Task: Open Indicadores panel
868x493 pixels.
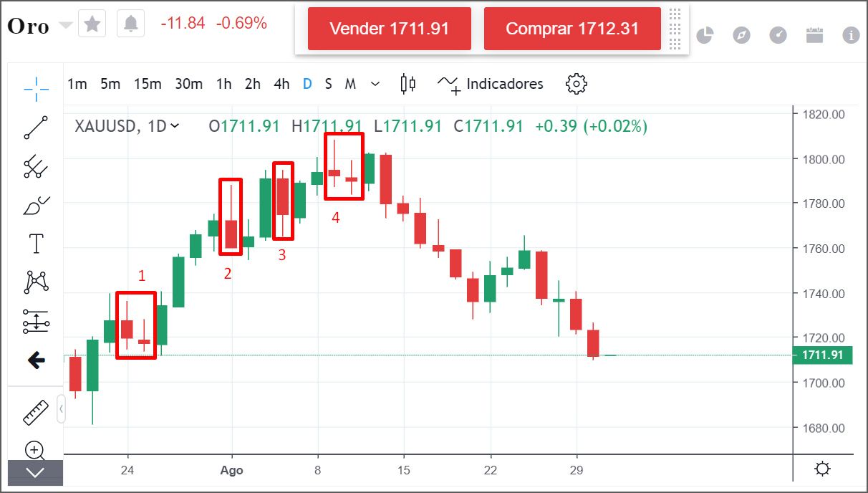Action: tap(491, 84)
